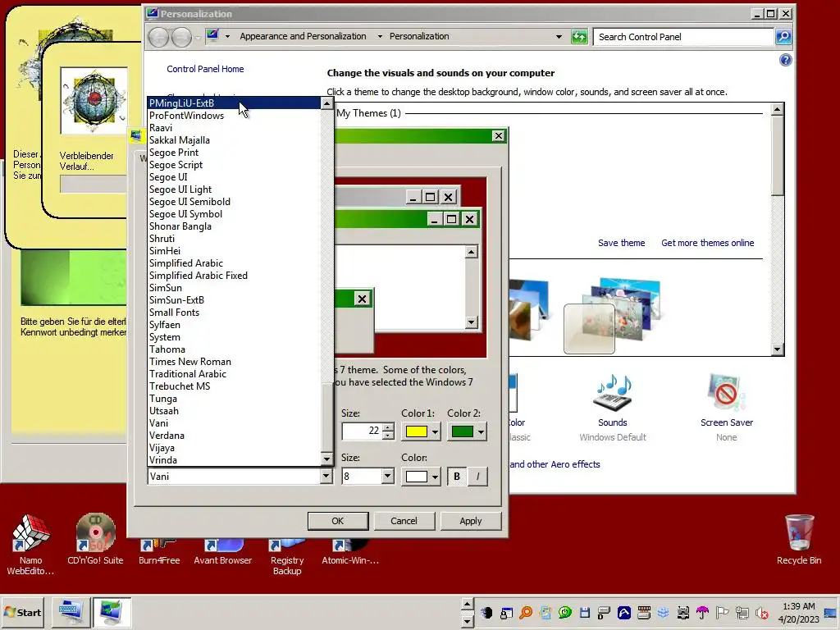Pick Segoe UI Semibold font

point(235,202)
